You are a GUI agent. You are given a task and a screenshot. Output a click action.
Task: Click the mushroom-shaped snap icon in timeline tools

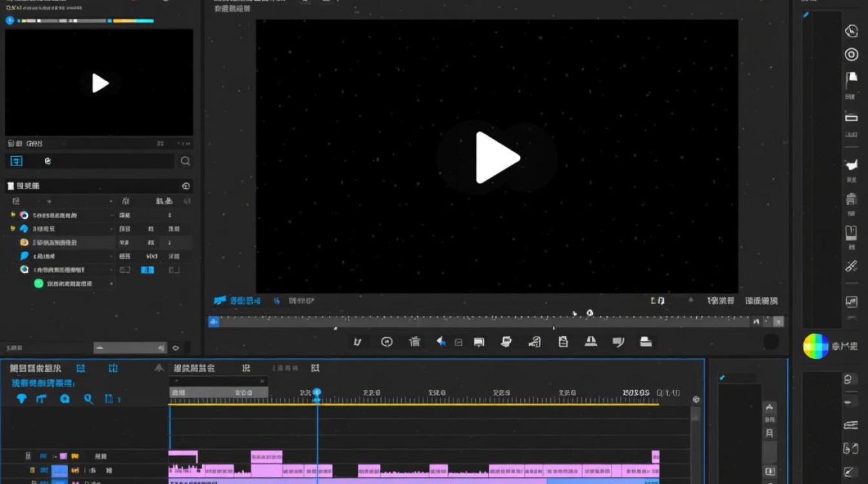pos(21,399)
